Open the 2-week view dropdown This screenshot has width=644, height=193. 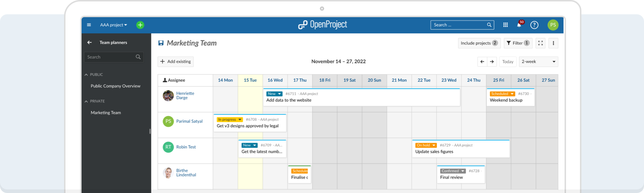tap(538, 62)
